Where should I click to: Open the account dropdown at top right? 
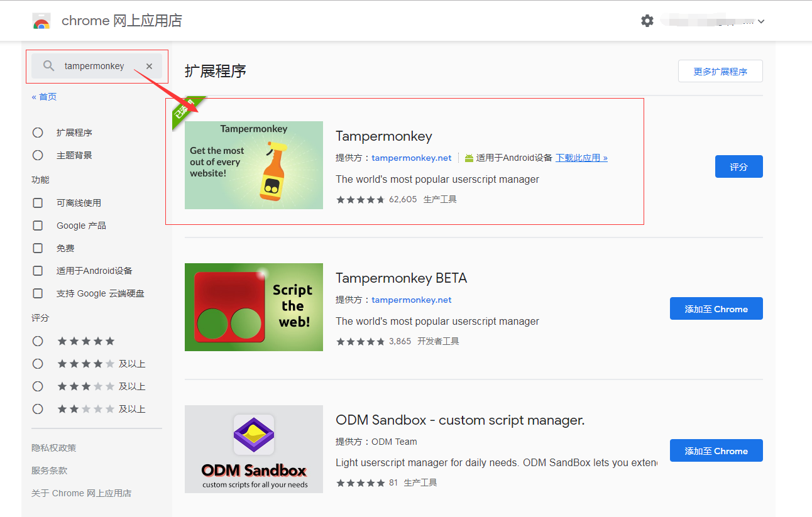click(760, 21)
